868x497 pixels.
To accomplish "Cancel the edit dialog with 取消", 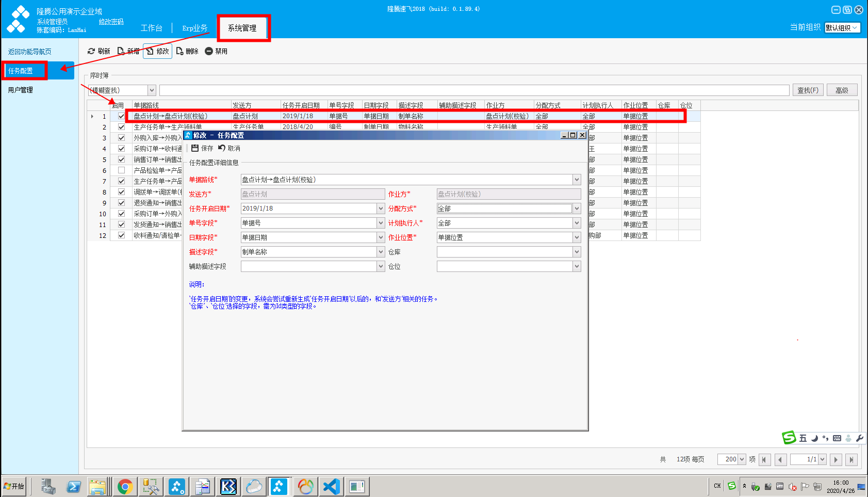I will coord(229,148).
